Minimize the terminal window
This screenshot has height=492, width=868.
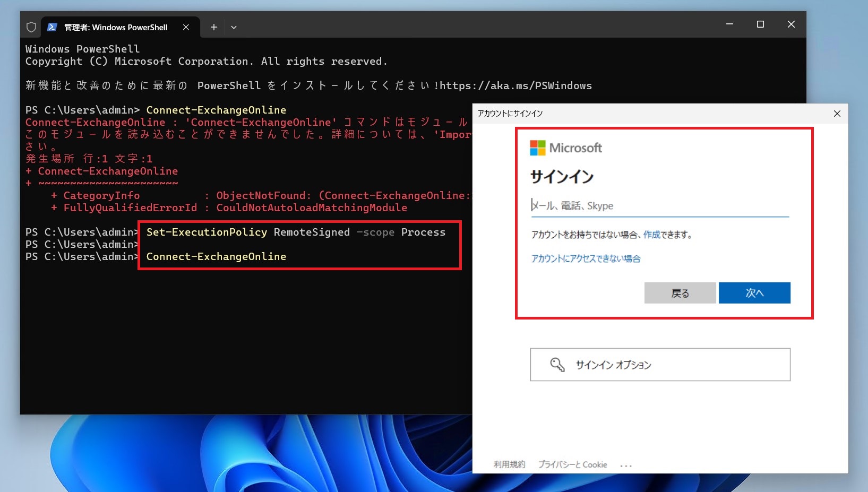[729, 24]
